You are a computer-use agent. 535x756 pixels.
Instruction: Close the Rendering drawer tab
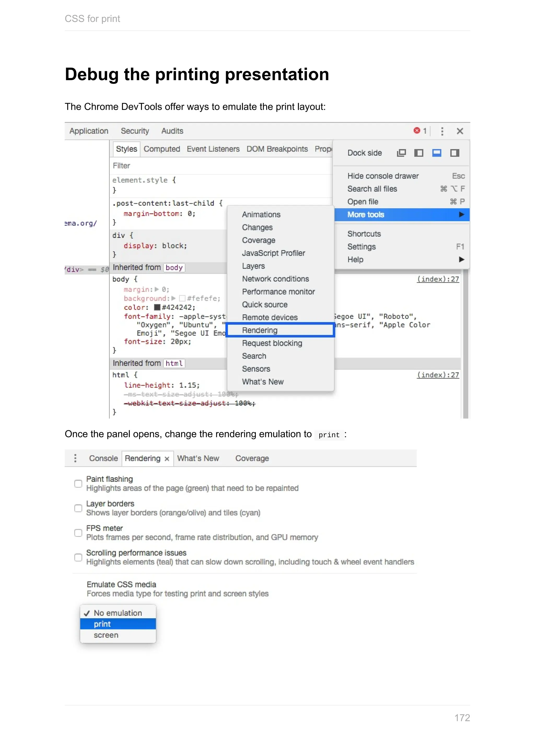pyautogui.click(x=167, y=459)
